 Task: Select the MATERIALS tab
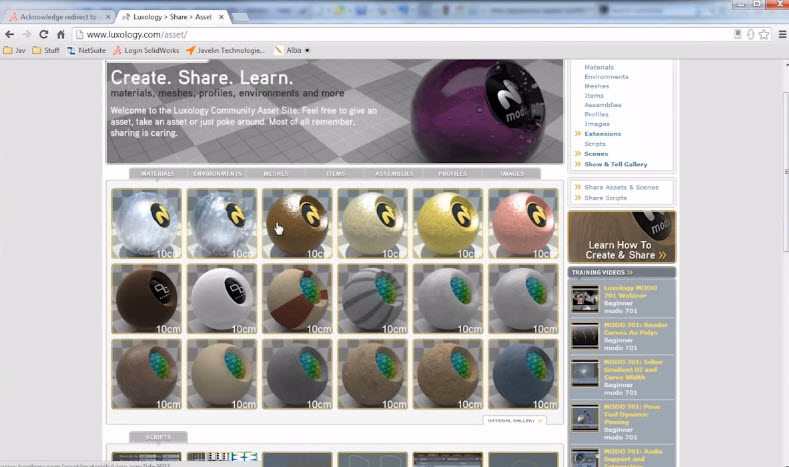click(x=158, y=174)
